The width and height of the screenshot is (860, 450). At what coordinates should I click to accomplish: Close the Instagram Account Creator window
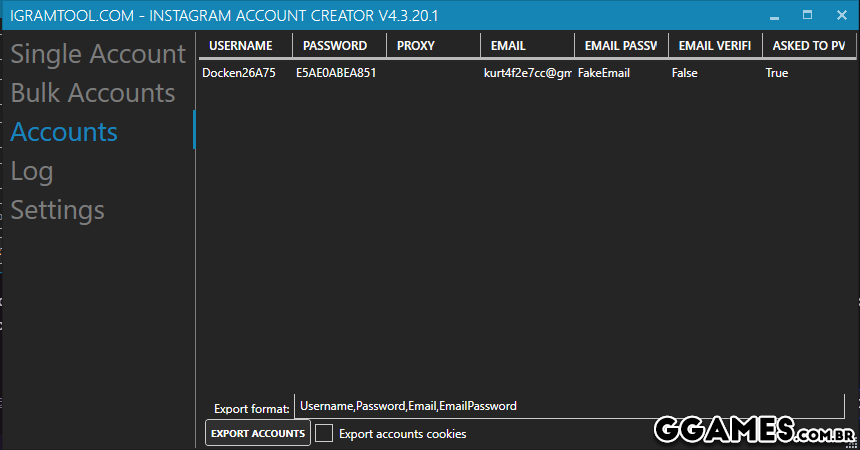(x=841, y=16)
